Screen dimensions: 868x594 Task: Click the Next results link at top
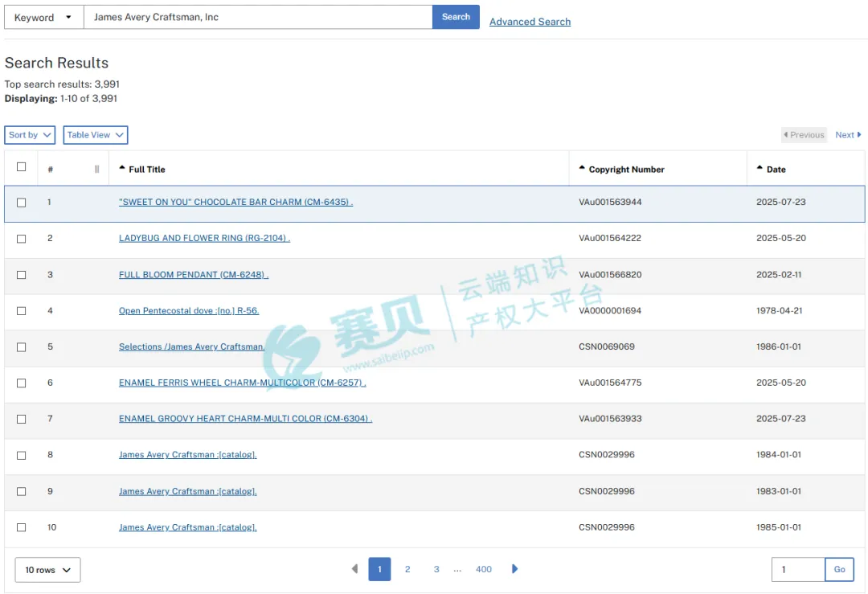[x=848, y=134]
